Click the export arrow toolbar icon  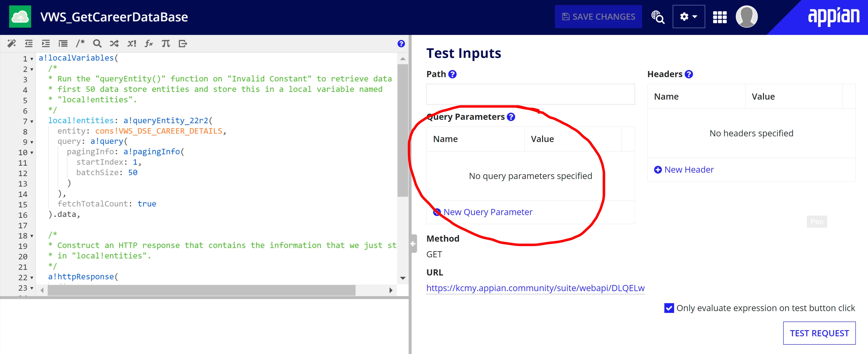tap(183, 44)
